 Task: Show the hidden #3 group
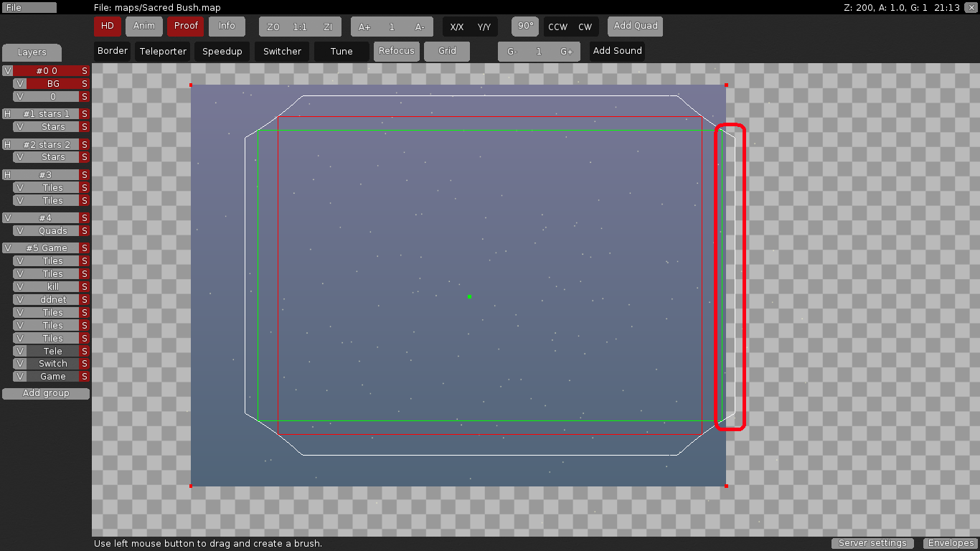pos(6,174)
